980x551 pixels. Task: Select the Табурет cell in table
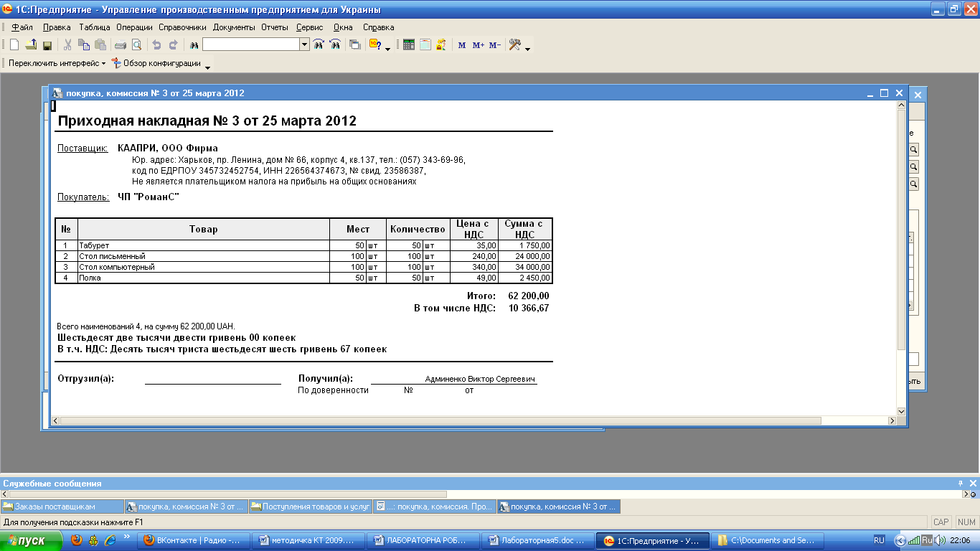tap(203, 245)
